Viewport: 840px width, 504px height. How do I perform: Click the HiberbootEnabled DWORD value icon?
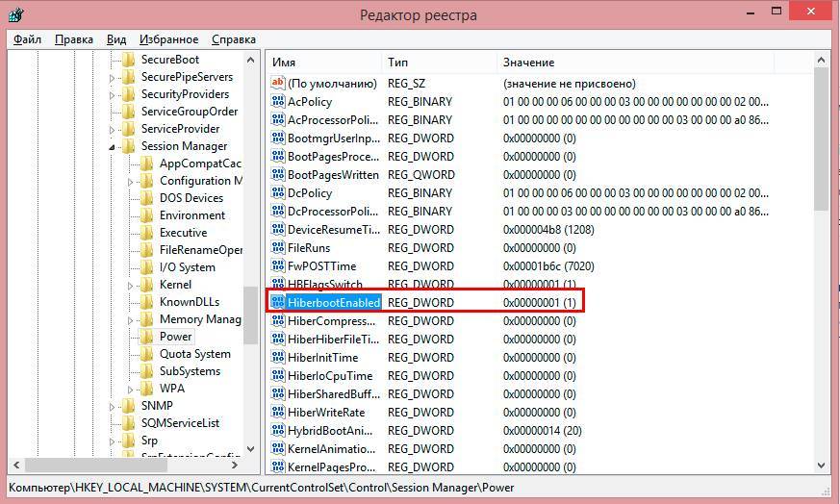tap(277, 302)
